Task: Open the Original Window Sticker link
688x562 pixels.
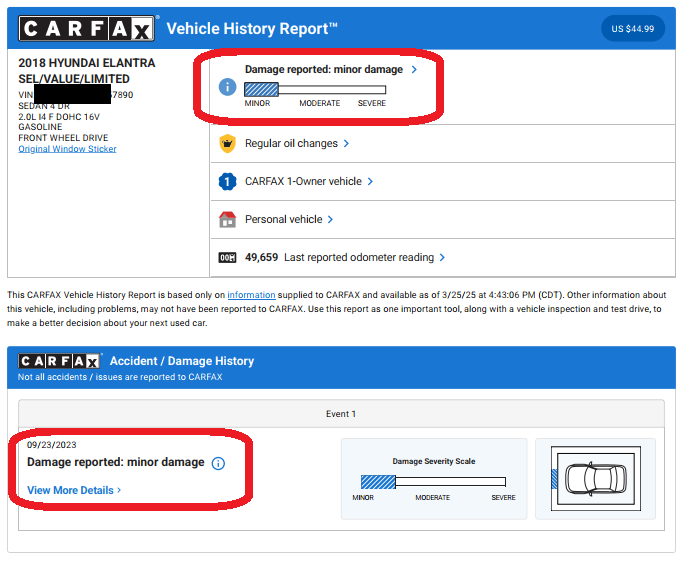Action: point(68,149)
